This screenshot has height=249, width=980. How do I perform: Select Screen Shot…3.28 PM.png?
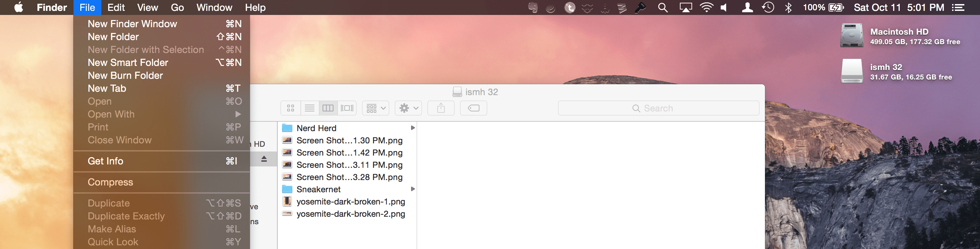347,177
